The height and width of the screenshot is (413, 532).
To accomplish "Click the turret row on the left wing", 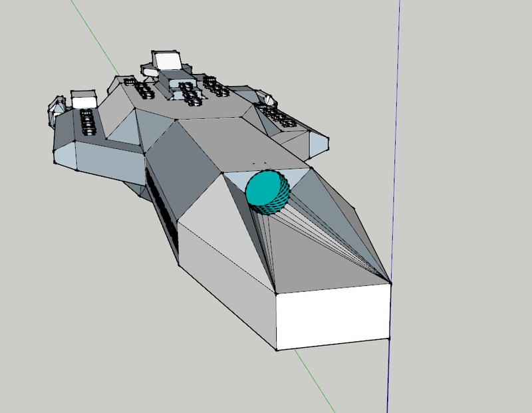I will (x=87, y=122).
